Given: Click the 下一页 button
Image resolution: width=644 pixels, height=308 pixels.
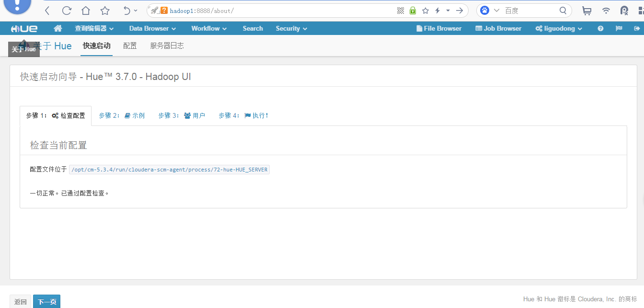Looking at the screenshot, I should pos(47,302).
